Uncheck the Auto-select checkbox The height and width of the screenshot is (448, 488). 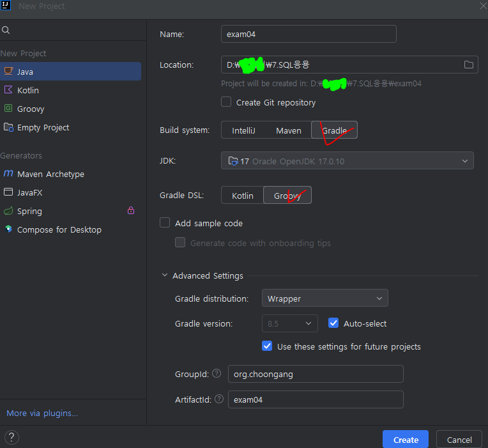333,323
